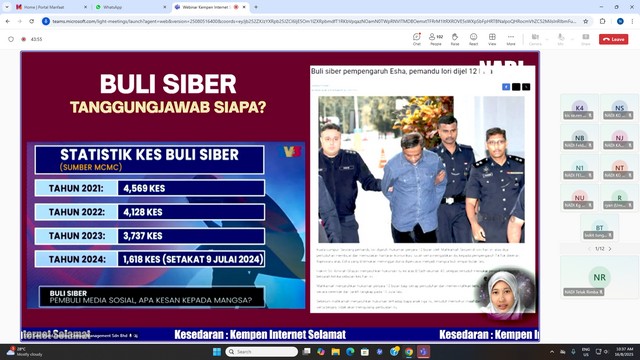Image resolution: width=640 pixels, height=360 pixels.
Task: Change the meeting View layout
Action: 492,39
